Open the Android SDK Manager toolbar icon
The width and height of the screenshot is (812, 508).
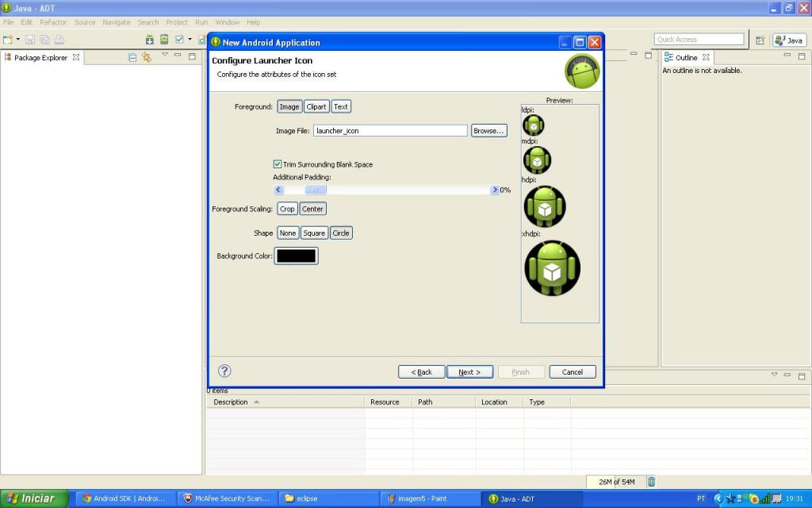pyautogui.click(x=149, y=40)
